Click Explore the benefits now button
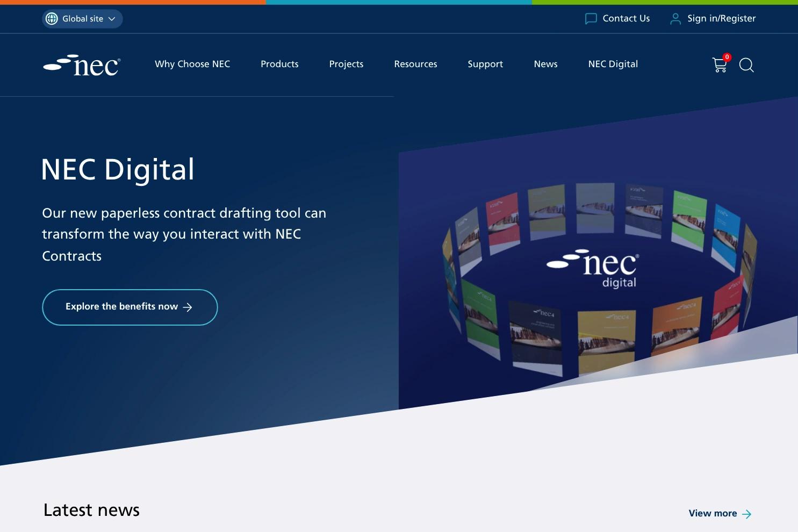The width and height of the screenshot is (798, 532). [130, 307]
